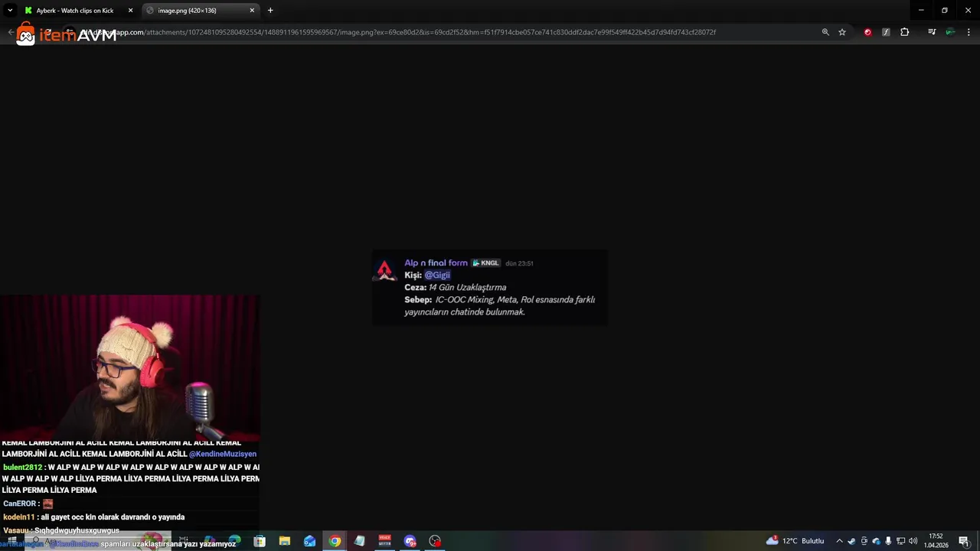The height and width of the screenshot is (551, 980).
Task: Click the @KendineMuzisyen mention in chat
Action: (223, 454)
